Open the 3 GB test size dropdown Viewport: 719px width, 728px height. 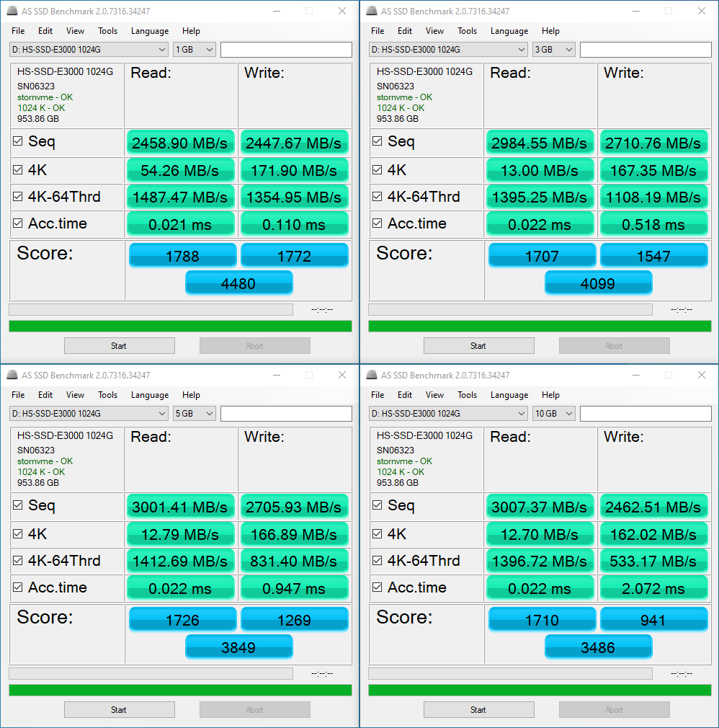pos(554,50)
